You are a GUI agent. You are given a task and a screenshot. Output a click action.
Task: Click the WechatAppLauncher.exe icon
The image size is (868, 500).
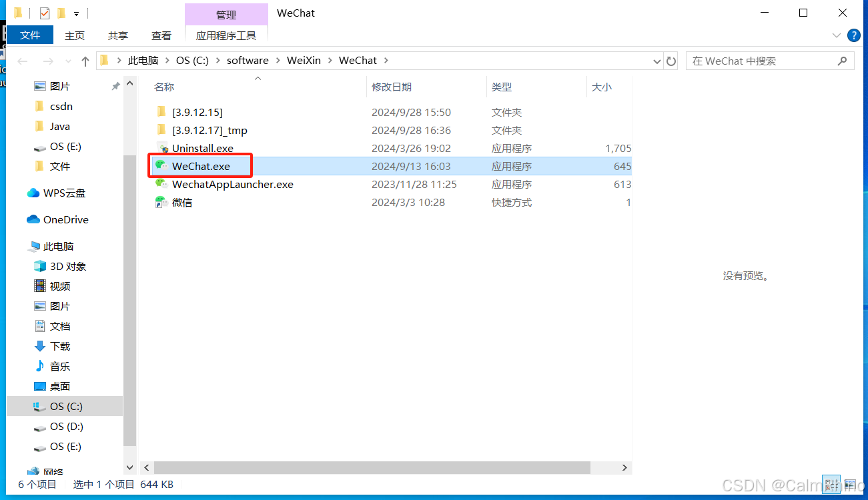coord(161,184)
